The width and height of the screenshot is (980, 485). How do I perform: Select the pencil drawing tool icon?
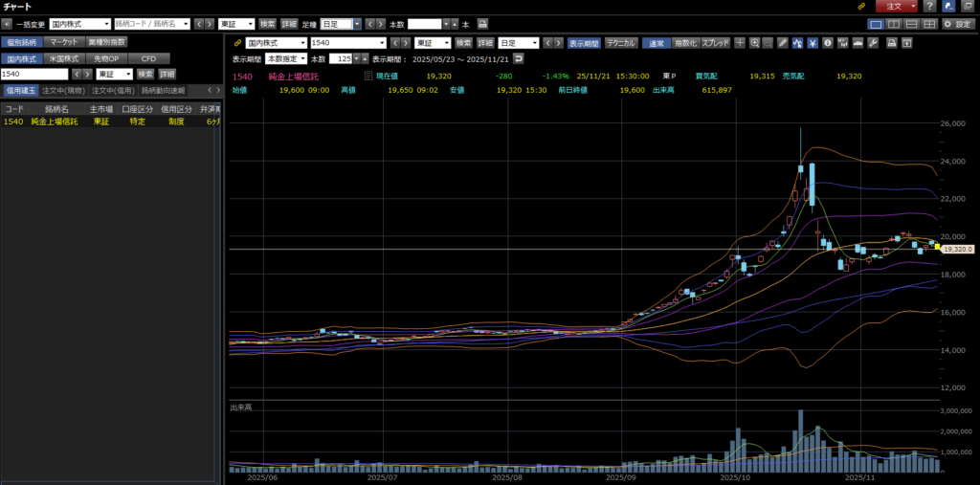pos(783,43)
